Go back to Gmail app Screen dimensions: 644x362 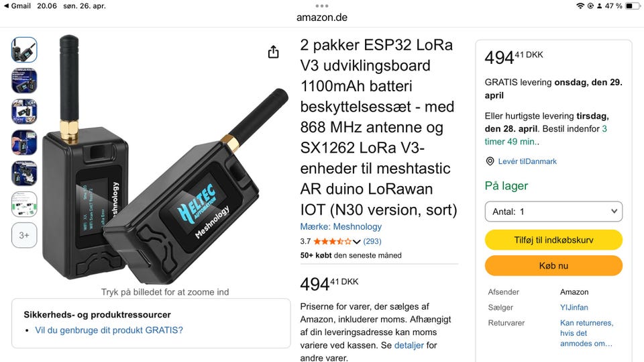(17, 5)
